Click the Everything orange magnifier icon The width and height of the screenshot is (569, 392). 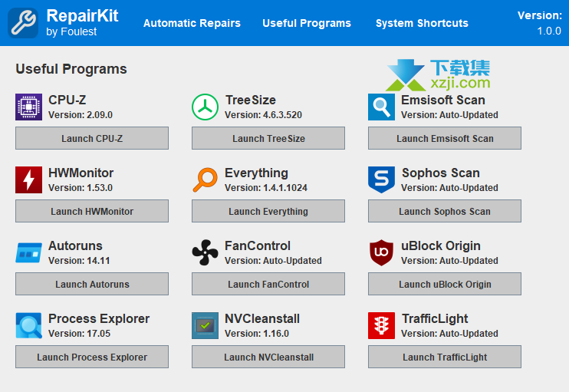point(205,180)
